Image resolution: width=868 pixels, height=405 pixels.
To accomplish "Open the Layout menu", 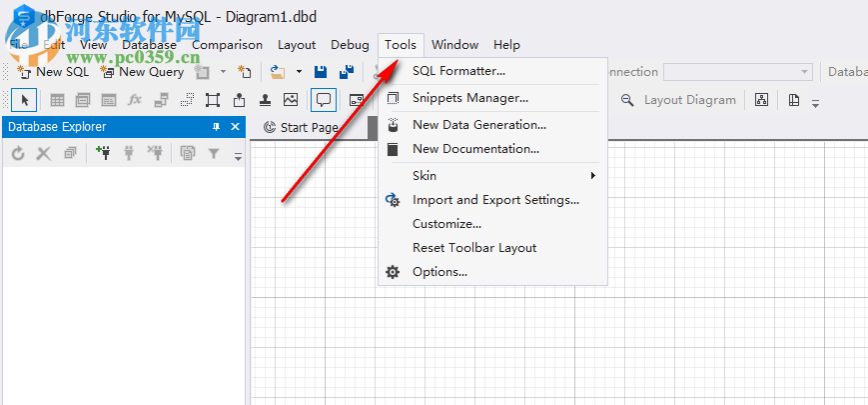I will pyautogui.click(x=297, y=45).
